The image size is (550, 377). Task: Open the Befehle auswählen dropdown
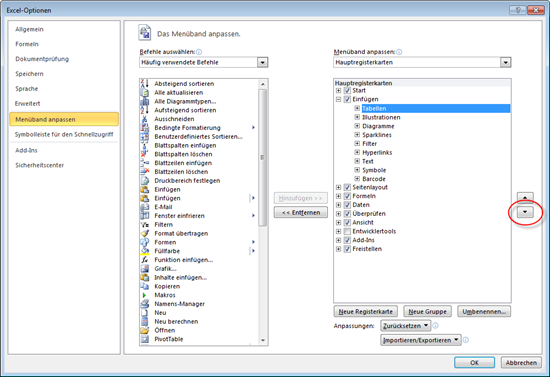[x=262, y=62]
